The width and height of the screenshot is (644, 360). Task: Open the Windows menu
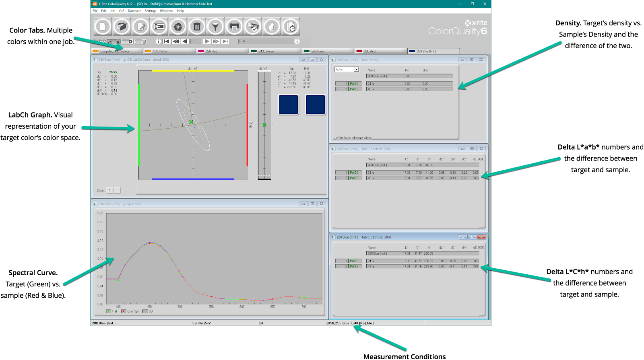pyautogui.click(x=166, y=11)
